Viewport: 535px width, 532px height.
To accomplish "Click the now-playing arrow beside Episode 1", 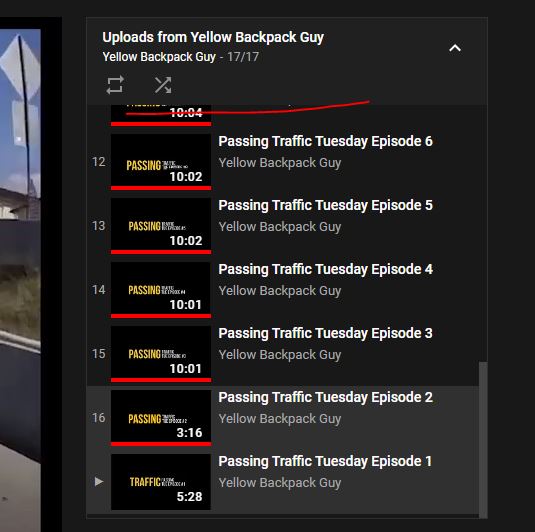I will pos(99,481).
